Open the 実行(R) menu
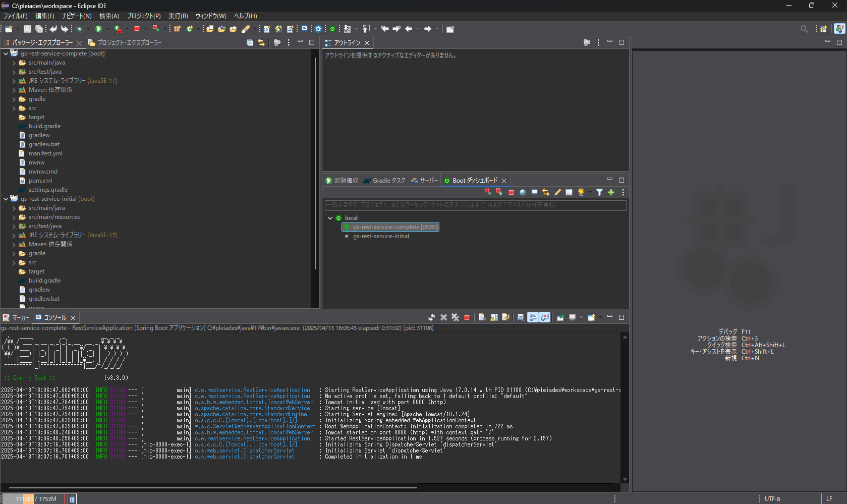847x504 pixels. click(178, 16)
